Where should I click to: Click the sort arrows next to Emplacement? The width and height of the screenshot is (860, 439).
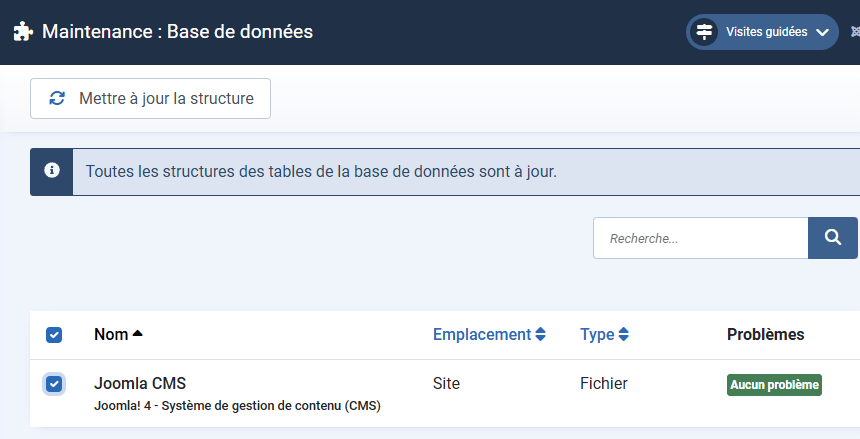coord(540,334)
